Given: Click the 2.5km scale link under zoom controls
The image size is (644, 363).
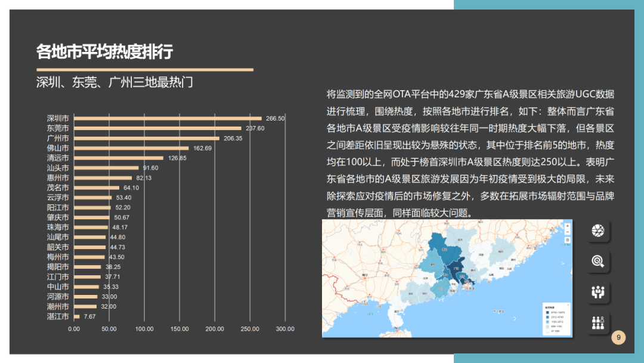Looking at the screenshot, I should click(565, 245).
